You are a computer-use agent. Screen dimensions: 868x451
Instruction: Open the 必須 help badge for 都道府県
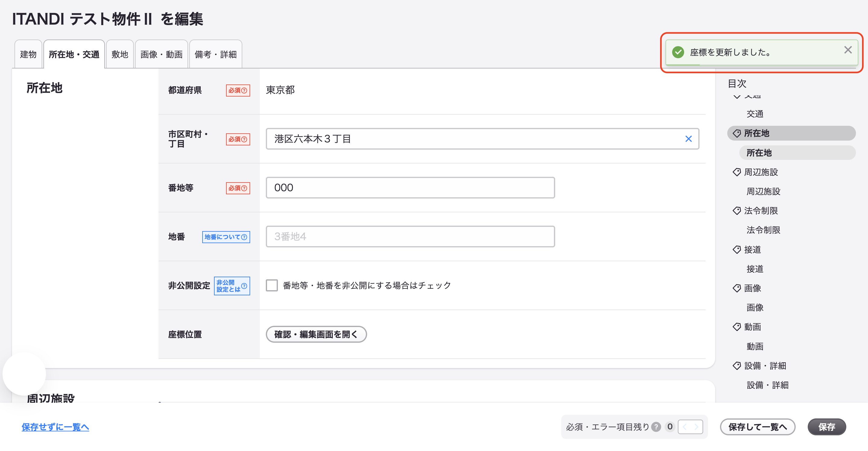[x=238, y=91]
